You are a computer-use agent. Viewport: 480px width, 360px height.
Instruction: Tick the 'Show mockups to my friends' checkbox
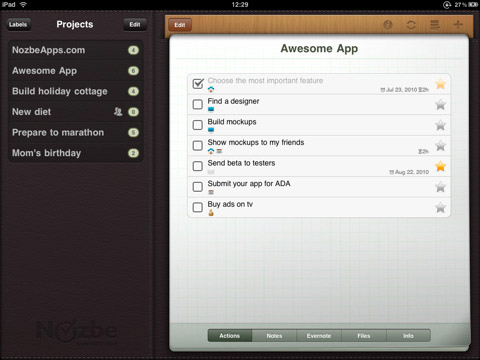(198, 146)
